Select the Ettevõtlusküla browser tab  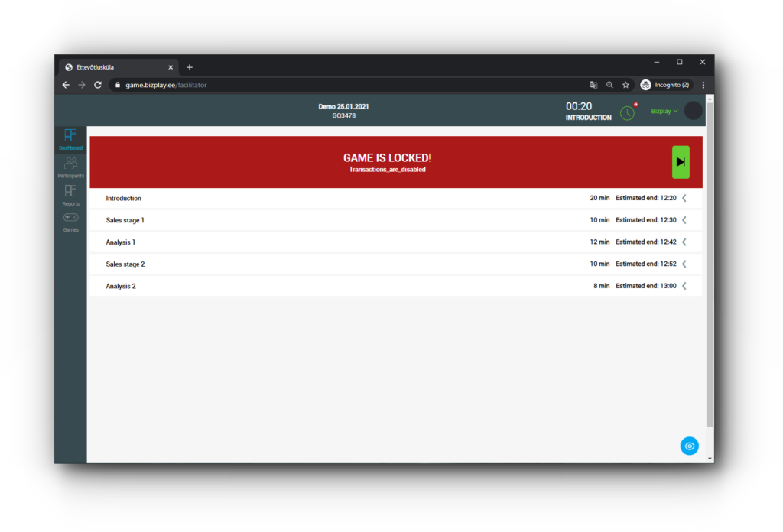[x=115, y=67]
